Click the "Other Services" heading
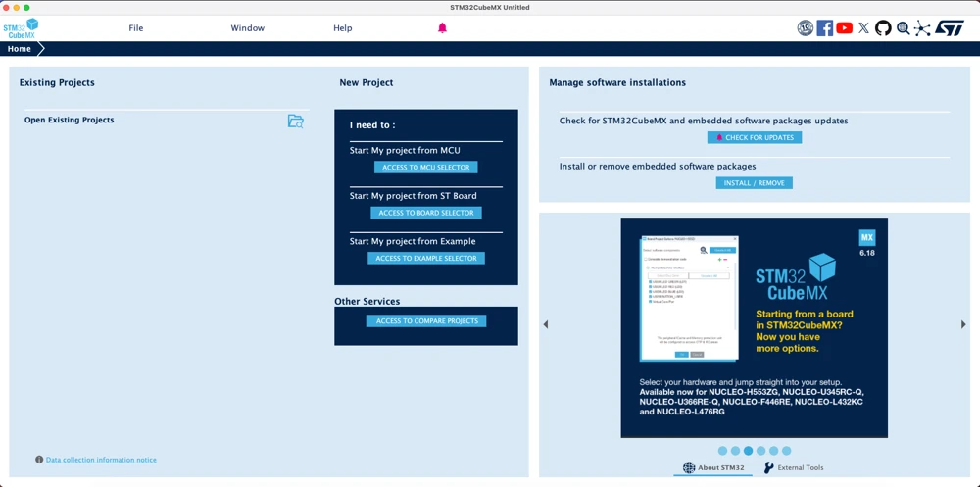Image resolution: width=980 pixels, height=487 pixels. (367, 302)
